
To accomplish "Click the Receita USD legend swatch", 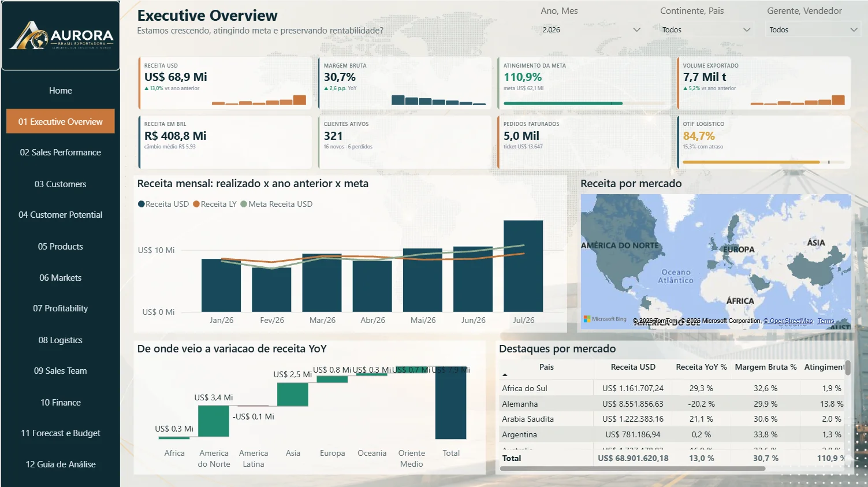I will tap(141, 204).
